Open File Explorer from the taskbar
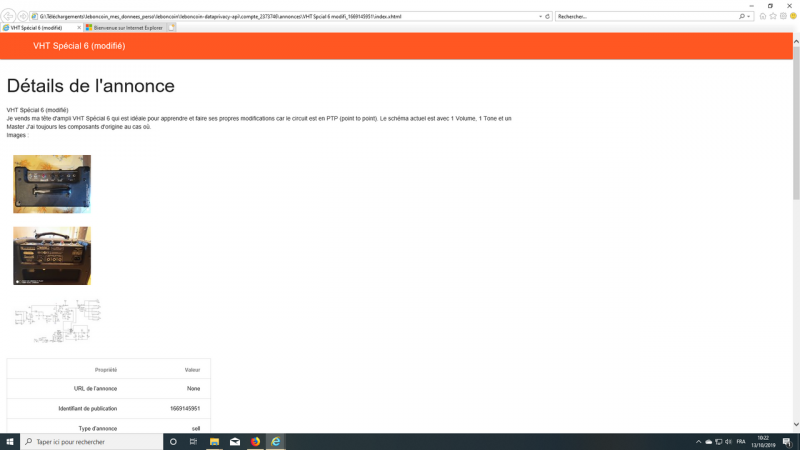 tap(214, 441)
